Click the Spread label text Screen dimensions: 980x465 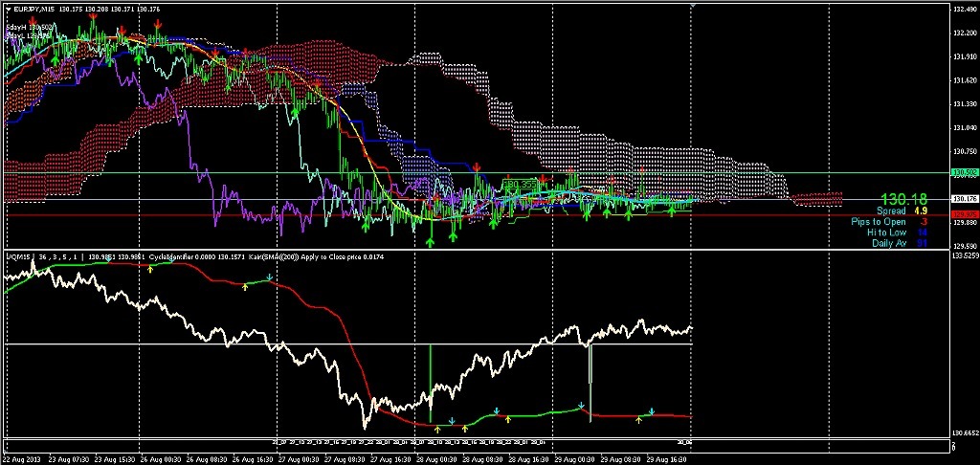[891, 211]
